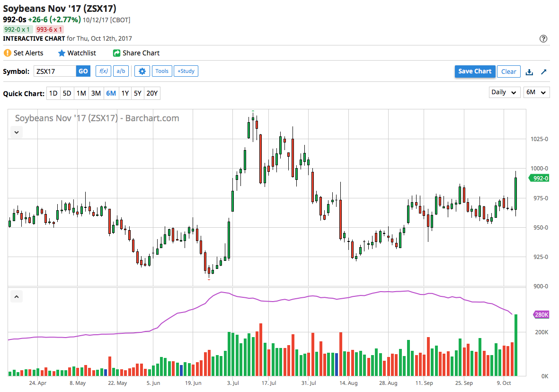
Task: Select 3M quick chart period
Action: click(x=96, y=93)
